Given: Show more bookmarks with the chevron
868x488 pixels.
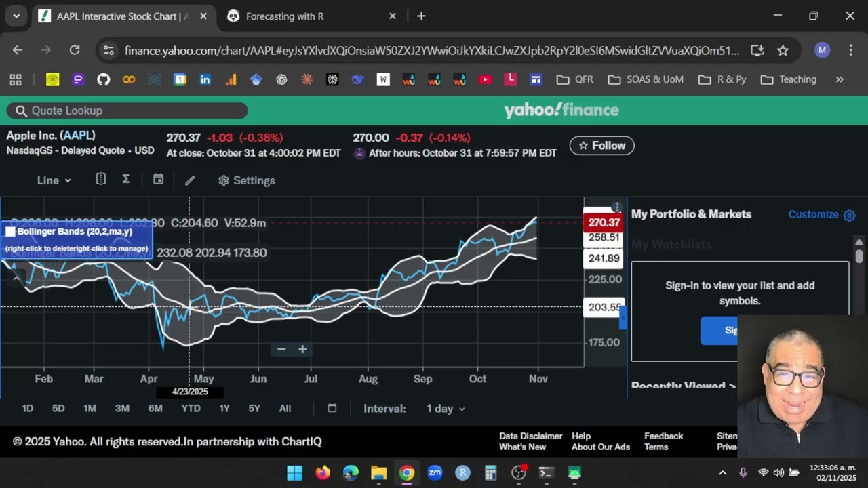Looking at the screenshot, I should point(840,79).
